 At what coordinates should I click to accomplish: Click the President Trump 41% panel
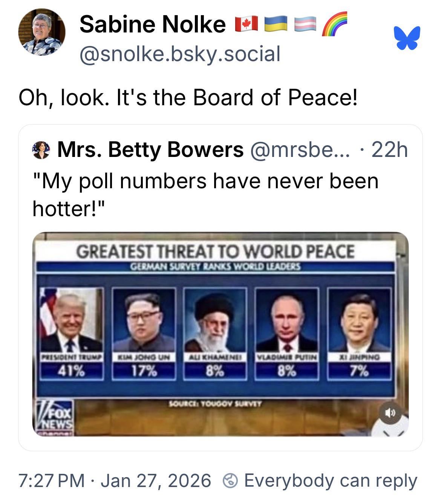72,333
